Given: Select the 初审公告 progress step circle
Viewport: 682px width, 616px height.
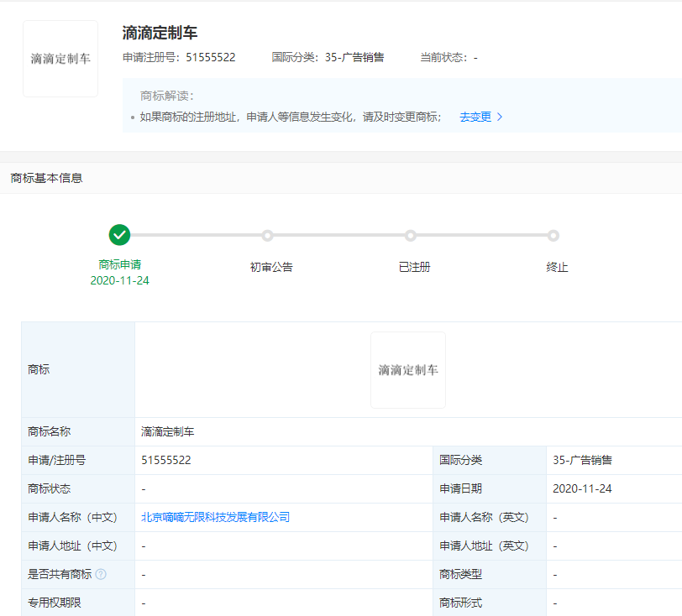Looking at the screenshot, I should pyautogui.click(x=267, y=236).
